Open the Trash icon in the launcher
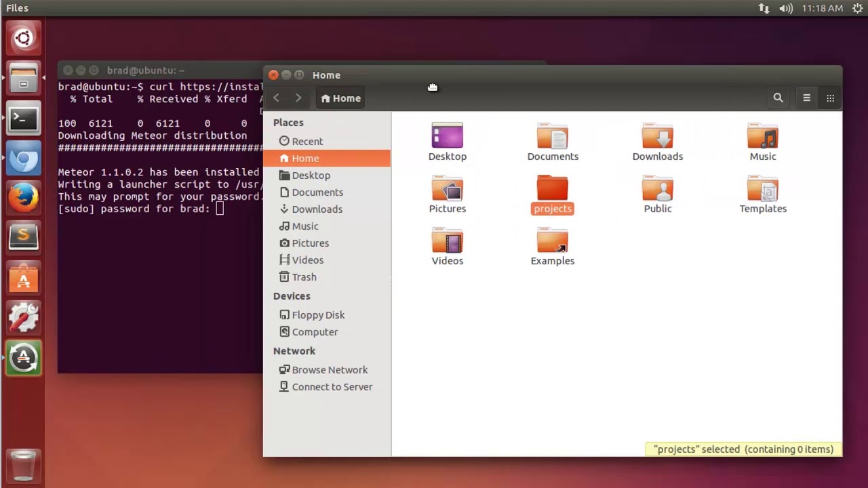Image resolution: width=868 pixels, height=488 pixels. [24, 466]
